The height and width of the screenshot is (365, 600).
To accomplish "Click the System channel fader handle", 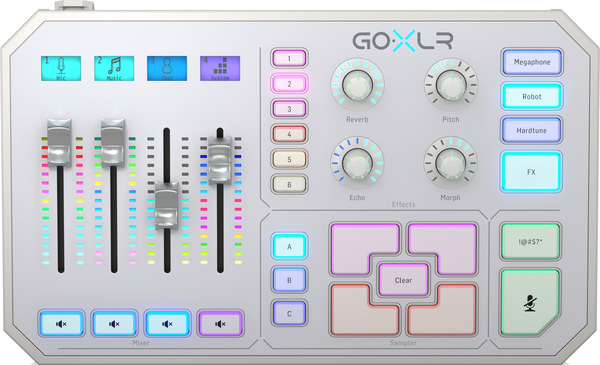I will pyautogui.click(x=220, y=160).
